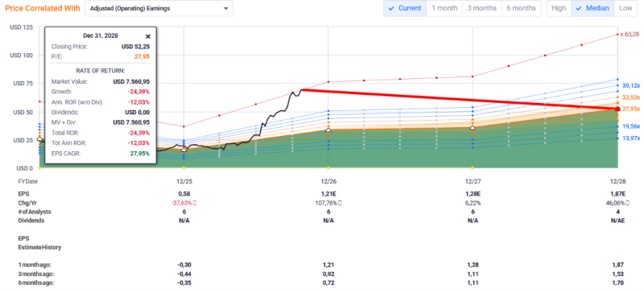
Task: Switch estimates to 1 month
Action: point(444,8)
